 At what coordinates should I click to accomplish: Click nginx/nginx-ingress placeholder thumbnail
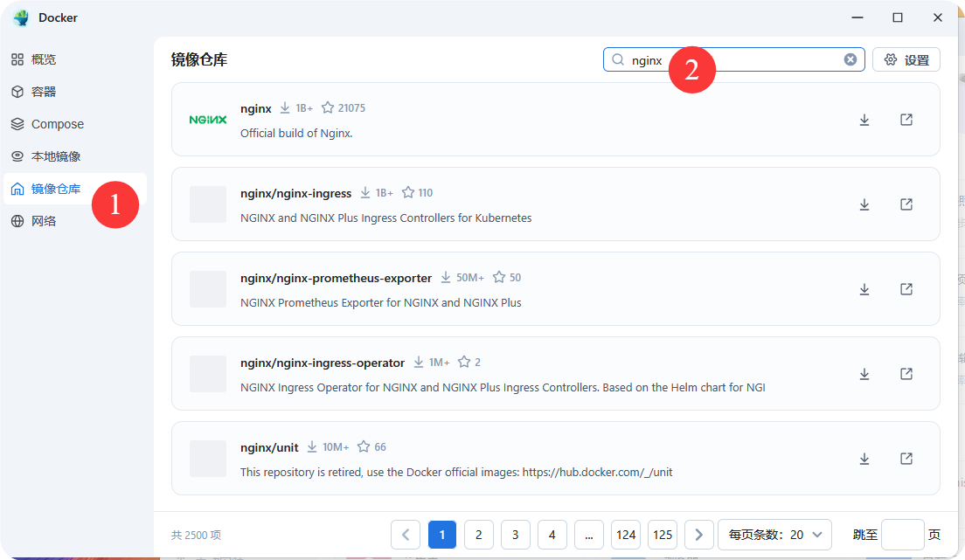(x=208, y=204)
